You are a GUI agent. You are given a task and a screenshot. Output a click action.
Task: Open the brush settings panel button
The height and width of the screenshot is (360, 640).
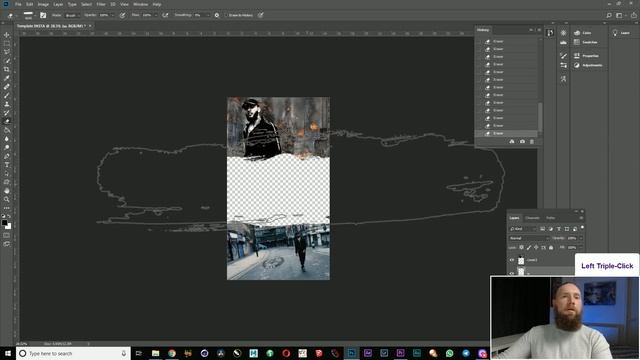(x=43, y=15)
